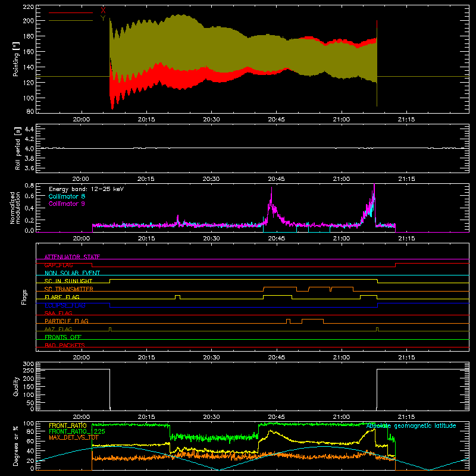Select the 'Flags' axis title
Screen dimensions: 476x476
[x=24, y=297]
